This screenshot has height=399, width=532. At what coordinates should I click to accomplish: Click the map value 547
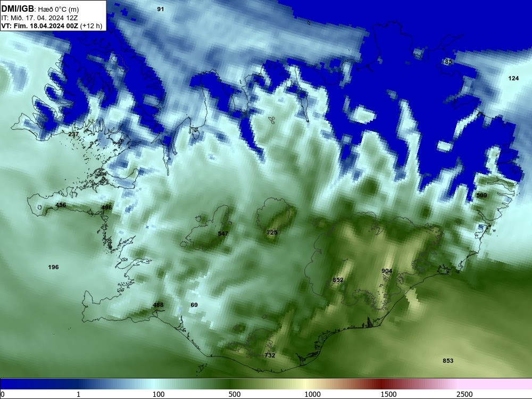(223, 234)
